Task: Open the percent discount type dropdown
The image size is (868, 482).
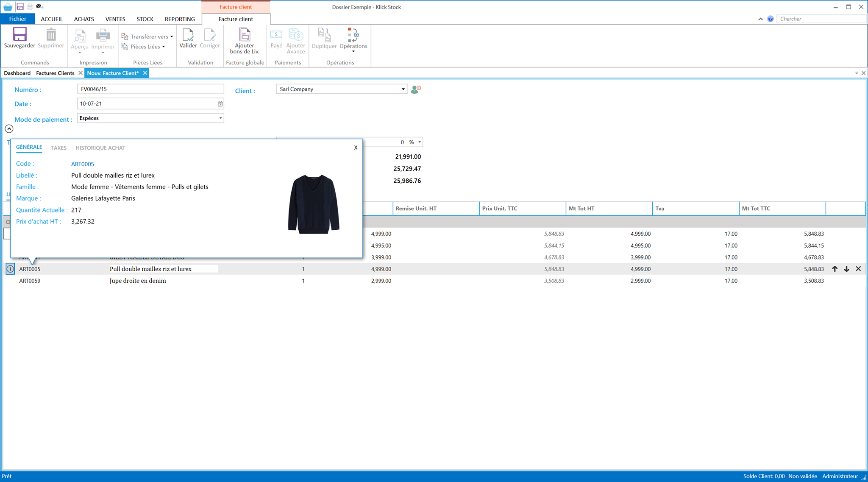Action: click(420, 142)
